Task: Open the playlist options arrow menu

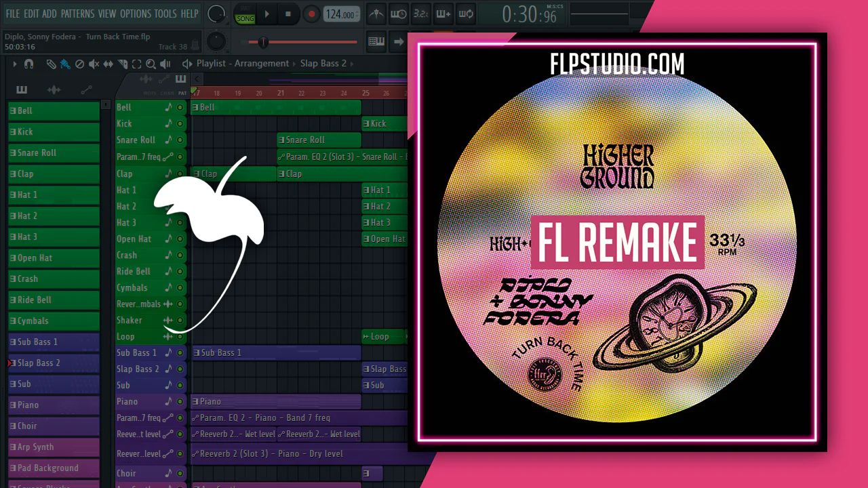Action: (14, 64)
